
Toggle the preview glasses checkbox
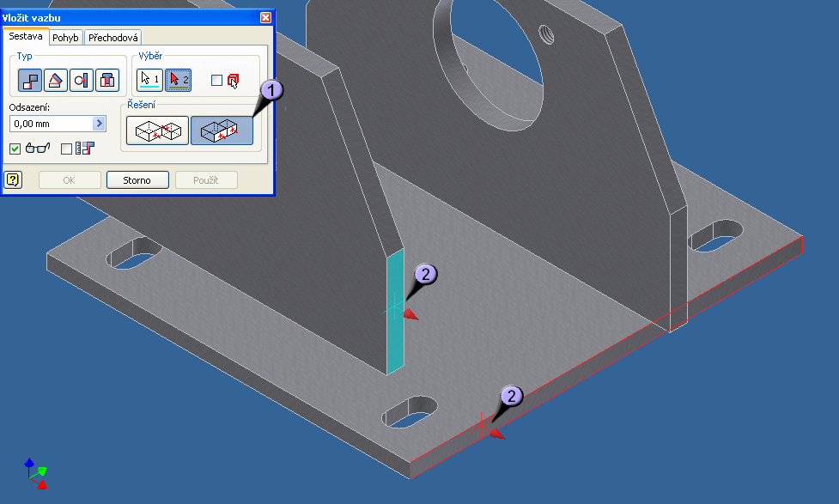tap(15, 149)
